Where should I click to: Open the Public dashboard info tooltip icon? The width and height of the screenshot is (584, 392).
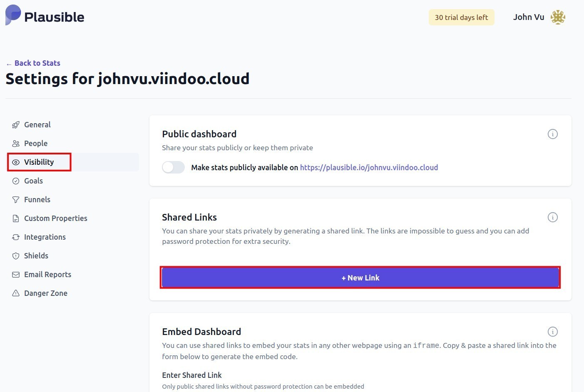point(552,134)
